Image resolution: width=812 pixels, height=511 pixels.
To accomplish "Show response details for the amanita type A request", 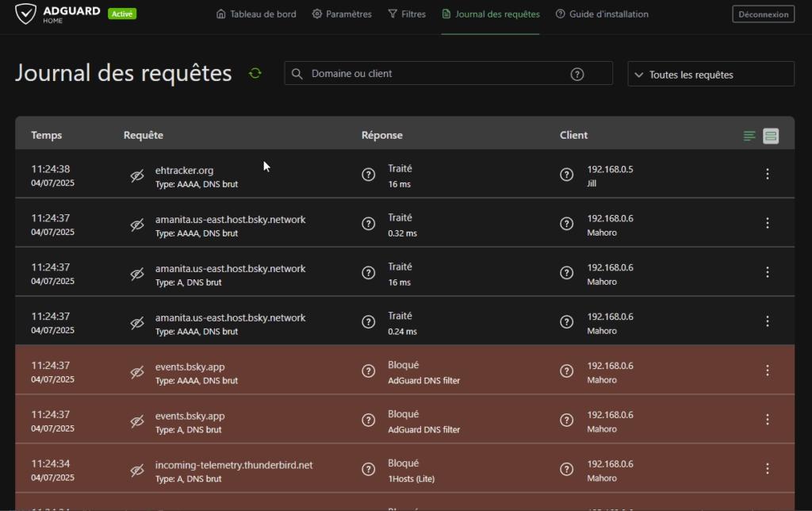I will pyautogui.click(x=368, y=273).
